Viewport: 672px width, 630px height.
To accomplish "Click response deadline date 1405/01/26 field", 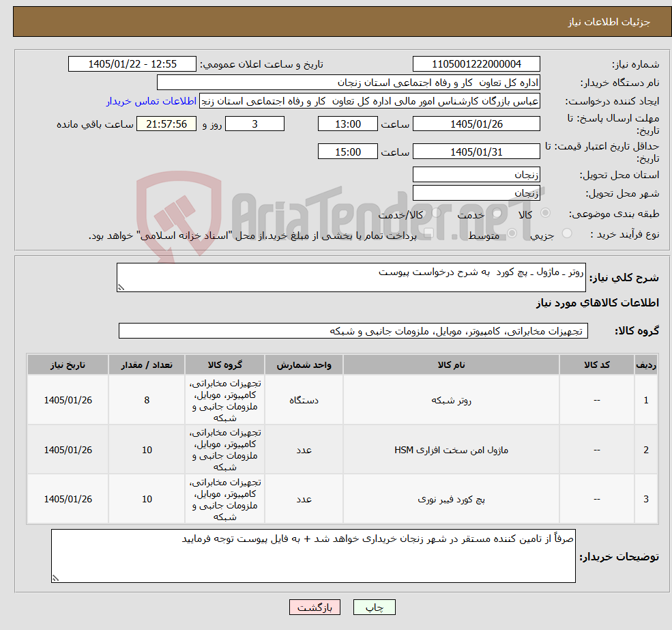I will (476, 124).
